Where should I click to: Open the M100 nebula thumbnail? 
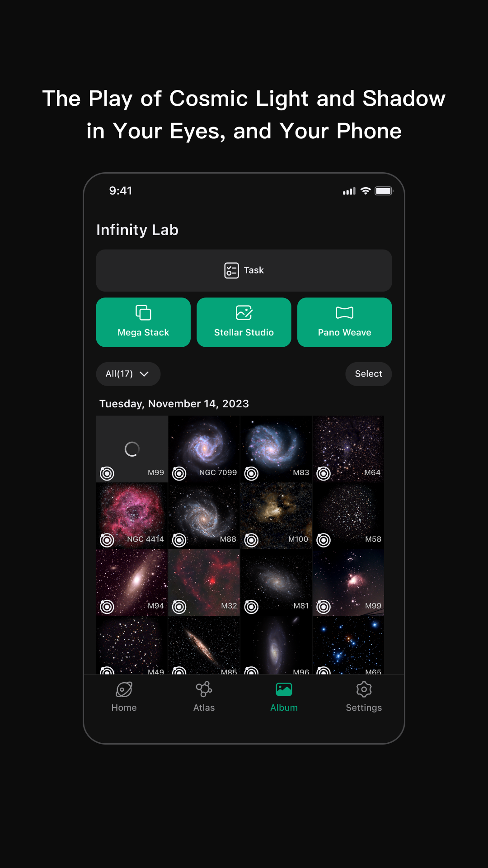pyautogui.click(x=276, y=516)
